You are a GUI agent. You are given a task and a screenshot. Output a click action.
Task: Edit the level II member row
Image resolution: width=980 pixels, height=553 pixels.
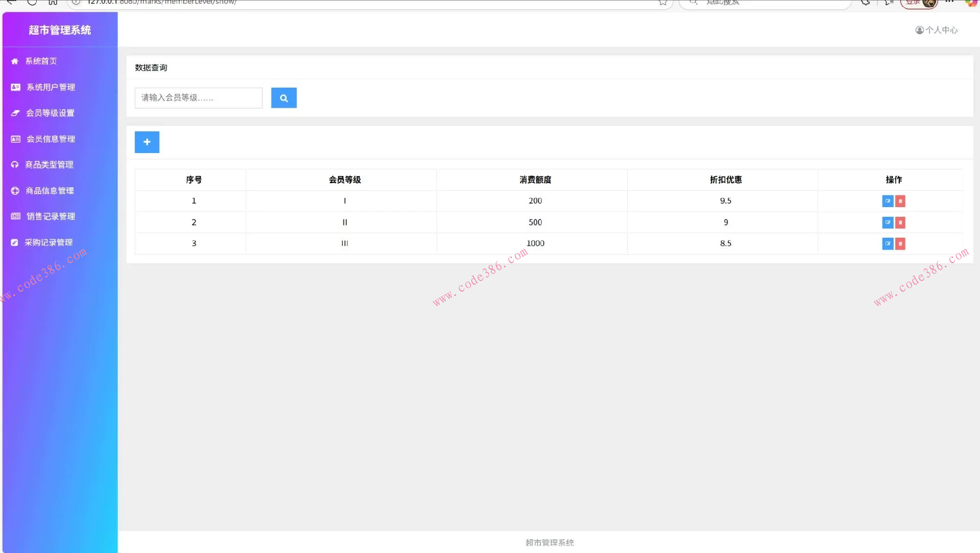click(x=888, y=222)
